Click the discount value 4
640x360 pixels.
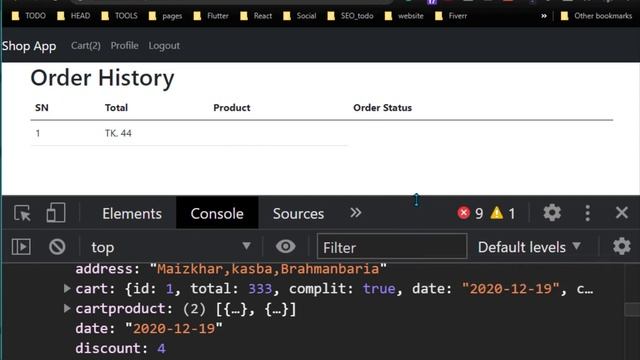[161, 348]
